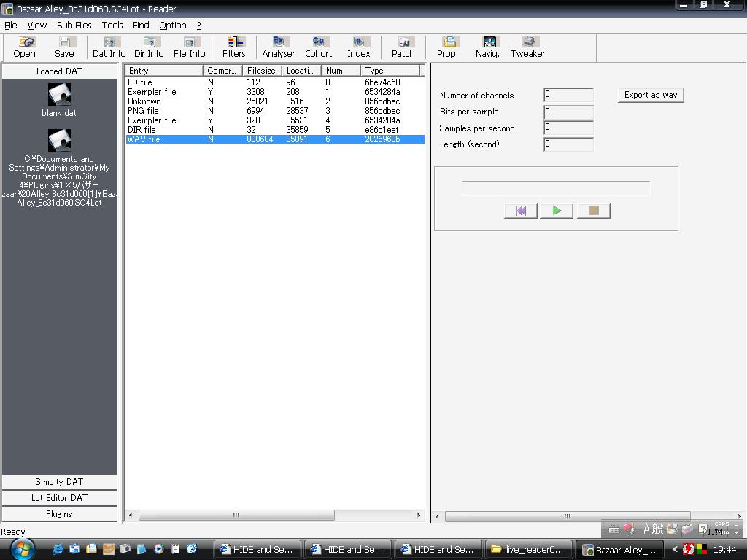The height and width of the screenshot is (560, 747).
Task: Click the Patch toolbar icon
Action: 403,47
